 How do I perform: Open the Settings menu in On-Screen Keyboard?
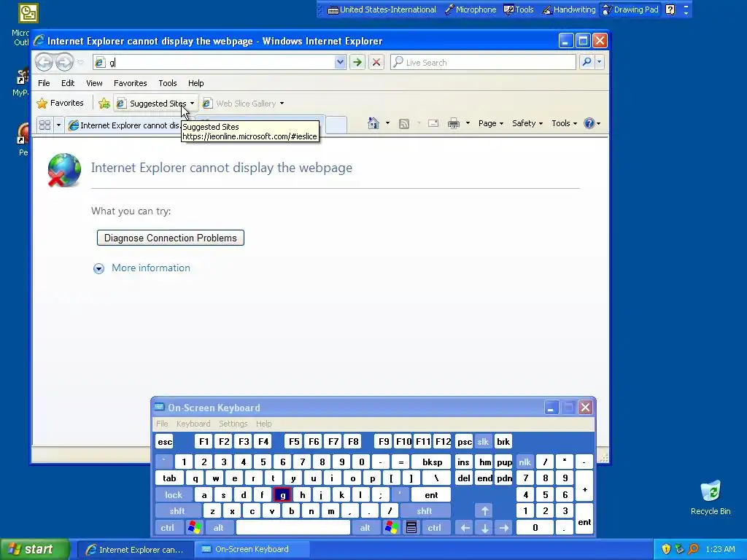(x=233, y=424)
